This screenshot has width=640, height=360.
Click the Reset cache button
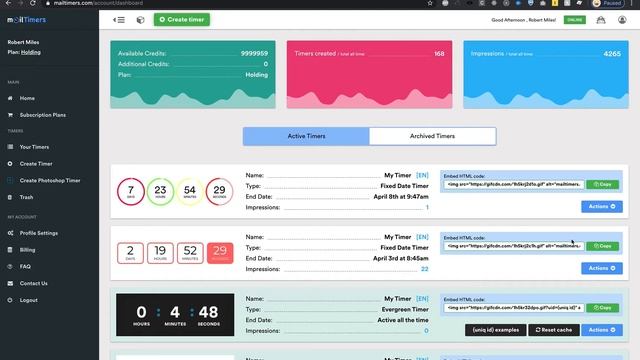click(554, 330)
